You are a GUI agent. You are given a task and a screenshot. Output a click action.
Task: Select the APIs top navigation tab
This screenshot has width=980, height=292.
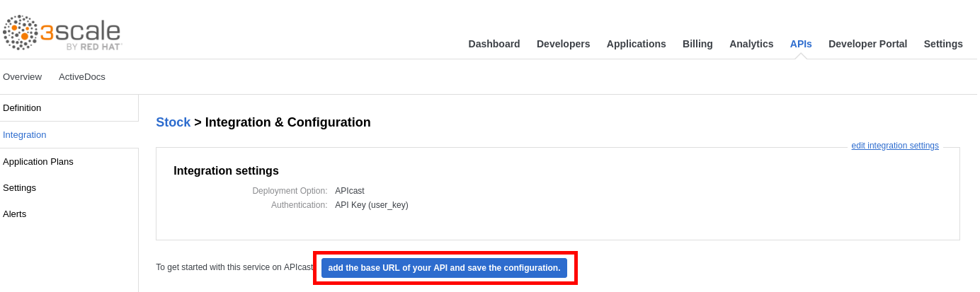pos(801,44)
